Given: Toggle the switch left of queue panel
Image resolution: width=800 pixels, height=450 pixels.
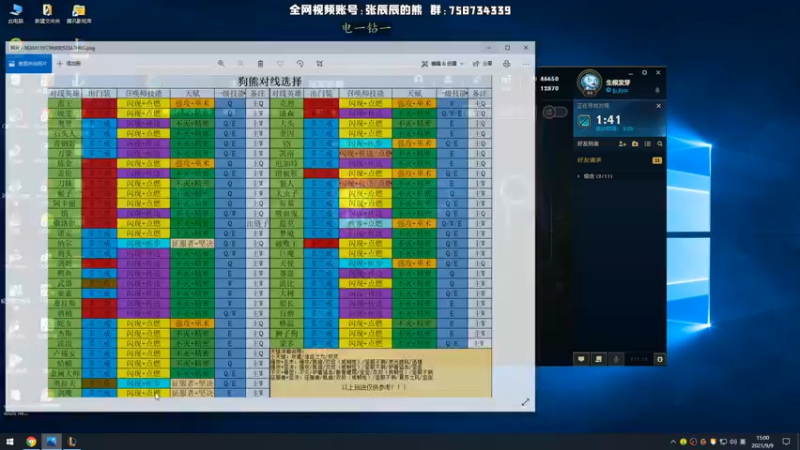Looking at the screenshot, I should [555, 112].
